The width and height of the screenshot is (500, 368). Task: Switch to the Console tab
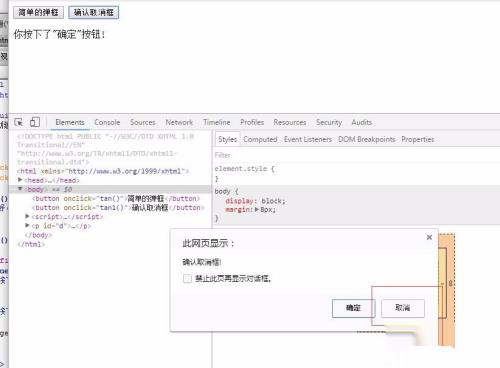tap(107, 122)
